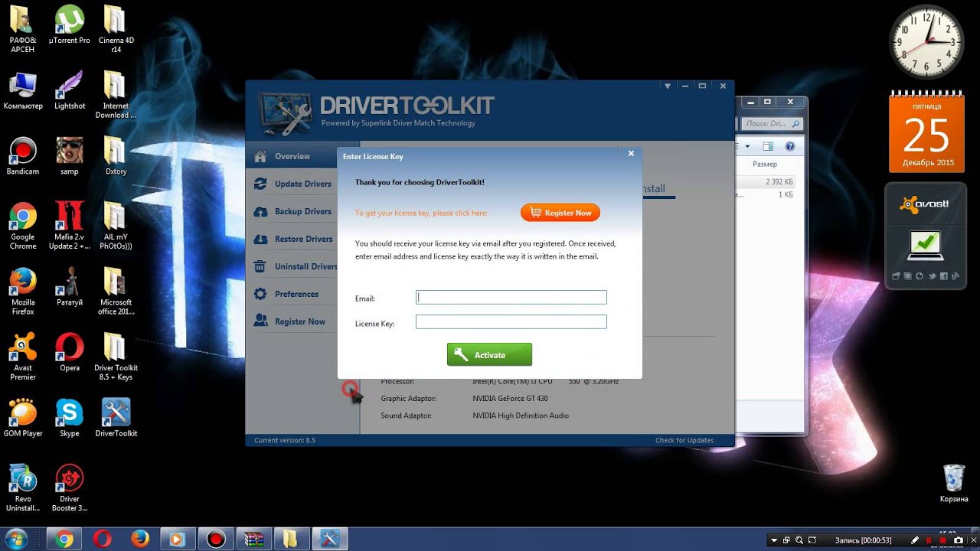Click the avast gadget laptop status icon
Viewport: 980px width, 551px height.
(926, 246)
